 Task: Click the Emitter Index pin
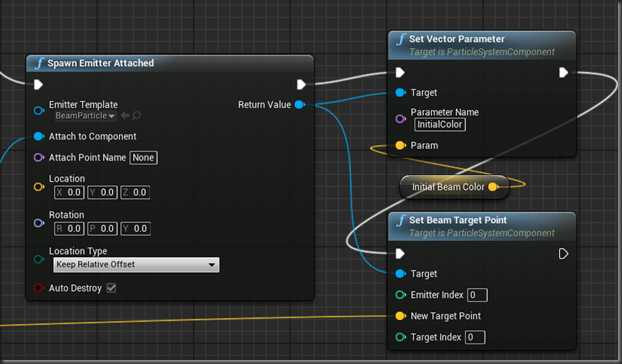(400, 295)
